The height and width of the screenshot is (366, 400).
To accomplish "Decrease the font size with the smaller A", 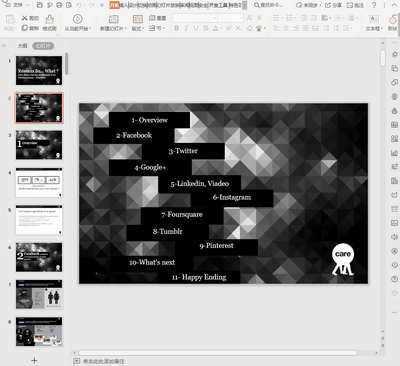I will (260, 18).
